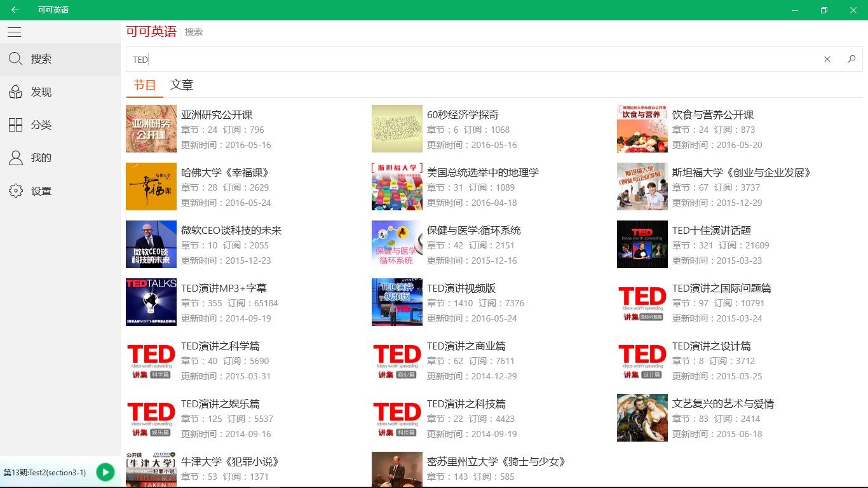This screenshot has width=868, height=488.
Task: Click 发现 label in the sidebar
Action: coord(41,92)
